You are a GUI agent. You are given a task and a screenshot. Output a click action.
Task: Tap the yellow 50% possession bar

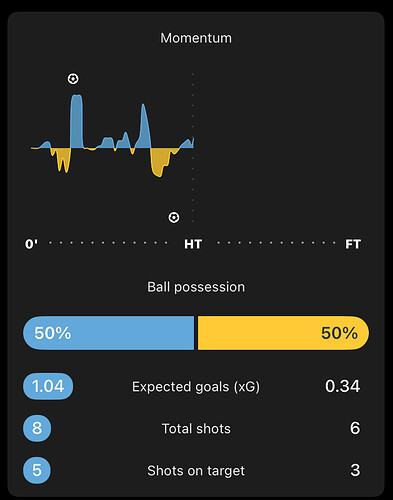284,333
